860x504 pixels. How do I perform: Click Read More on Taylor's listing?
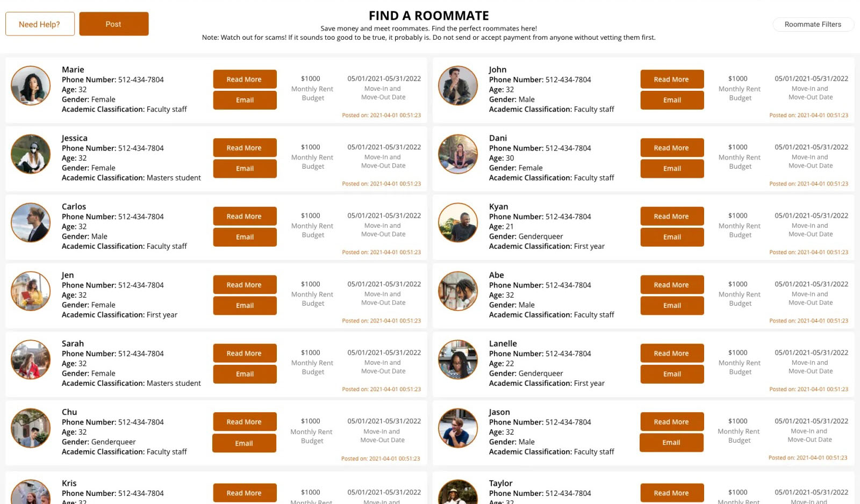[x=672, y=493]
